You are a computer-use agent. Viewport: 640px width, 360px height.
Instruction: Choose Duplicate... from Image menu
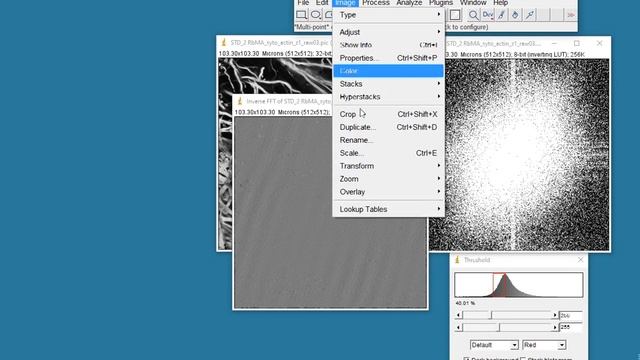coord(388,127)
